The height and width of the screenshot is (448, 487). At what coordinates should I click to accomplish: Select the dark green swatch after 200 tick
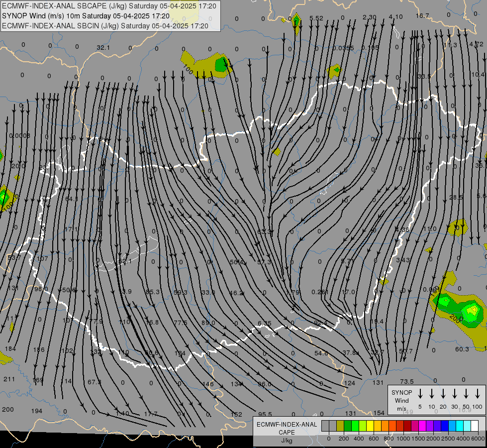[348, 426]
